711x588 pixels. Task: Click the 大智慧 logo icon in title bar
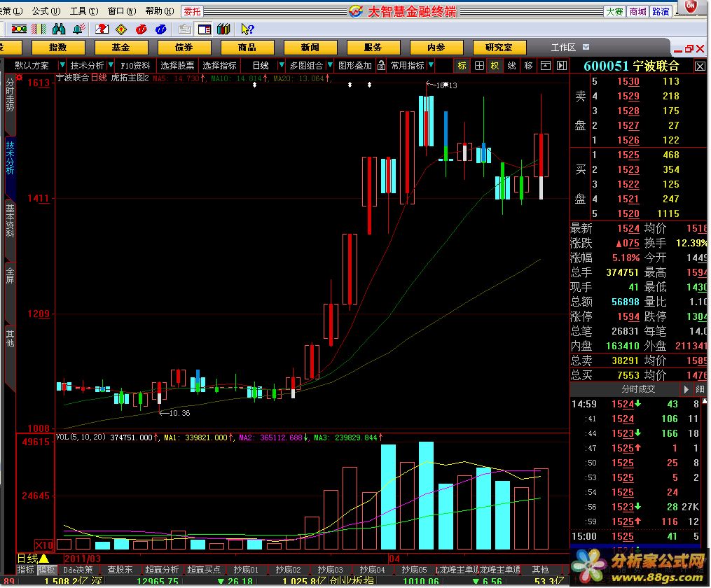pyautogui.click(x=356, y=11)
